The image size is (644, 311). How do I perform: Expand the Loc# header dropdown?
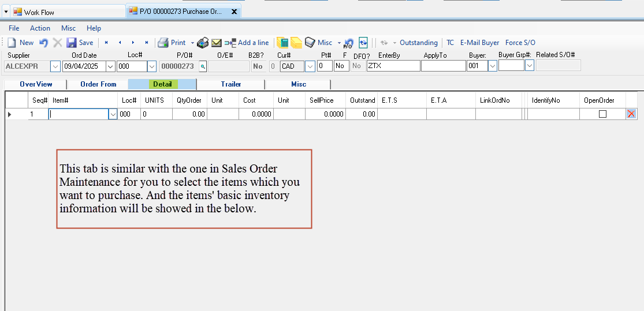coord(151,66)
